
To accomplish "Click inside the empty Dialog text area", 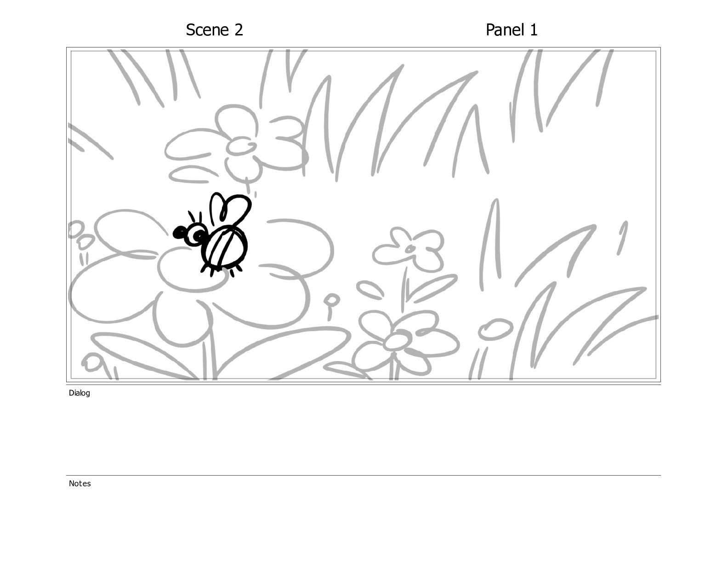I will (363, 435).
